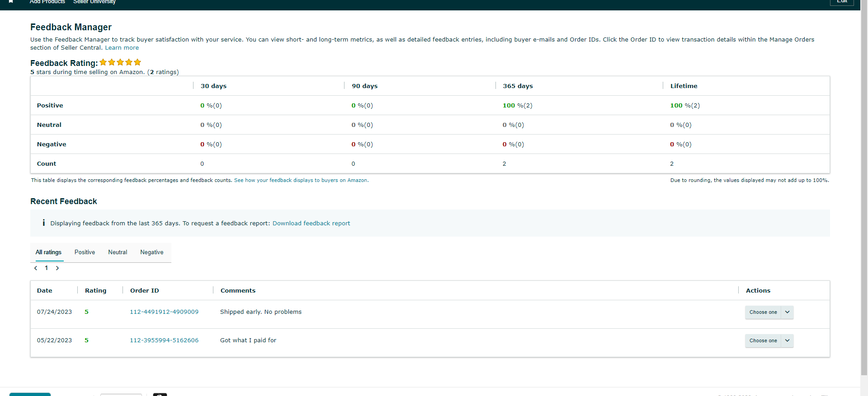Select the All ratings tab
Screen dimensions: 868x396
(48, 252)
